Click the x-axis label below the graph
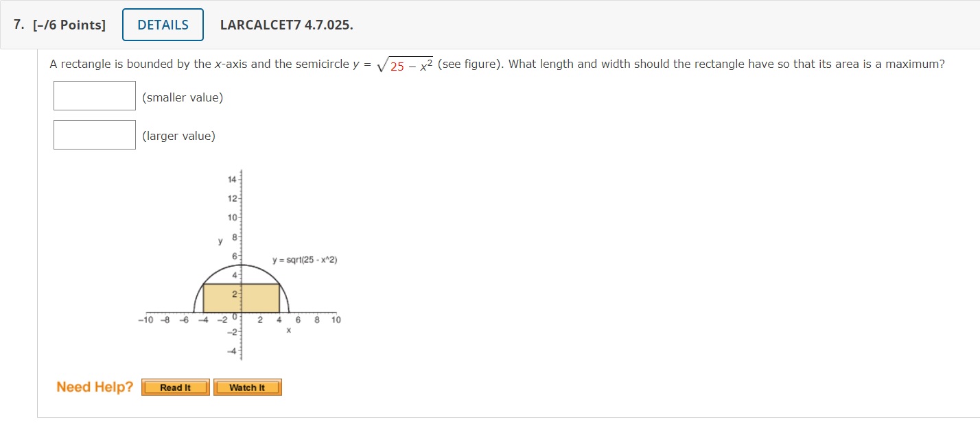Viewport: 980px width, 430px height. tap(288, 330)
